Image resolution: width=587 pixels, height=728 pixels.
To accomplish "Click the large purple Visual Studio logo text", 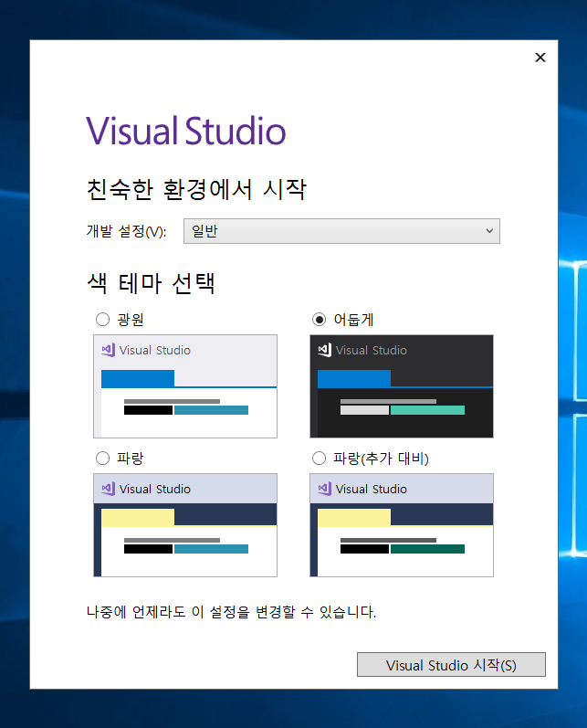I will coord(186,131).
